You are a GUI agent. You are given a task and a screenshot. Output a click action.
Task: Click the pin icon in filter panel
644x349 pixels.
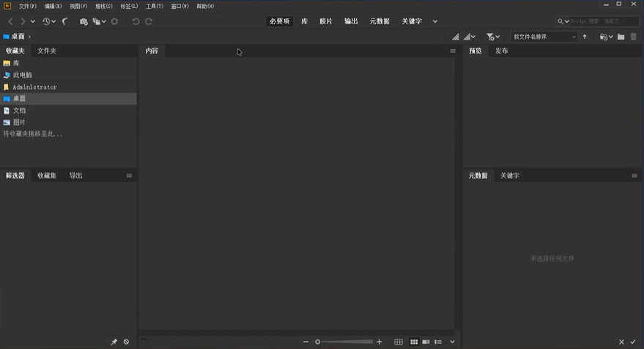(x=114, y=342)
